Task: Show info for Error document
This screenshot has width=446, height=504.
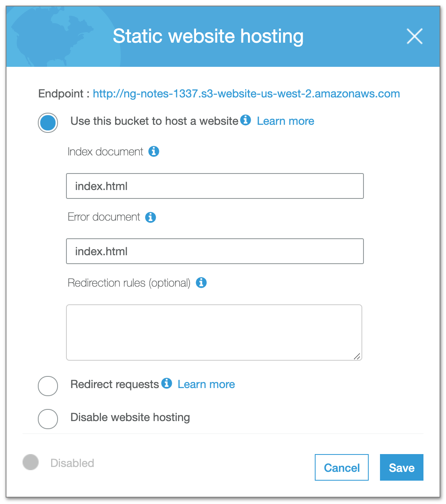Action: 151,217
